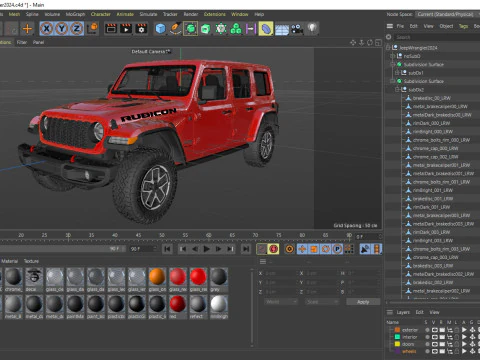Click the Render View clapperboard icon
This screenshot has width=480, height=360.
111,29
